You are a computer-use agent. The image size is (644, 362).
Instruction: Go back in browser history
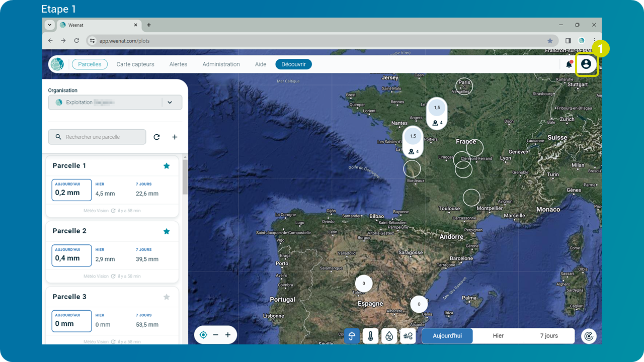pyautogui.click(x=50, y=41)
